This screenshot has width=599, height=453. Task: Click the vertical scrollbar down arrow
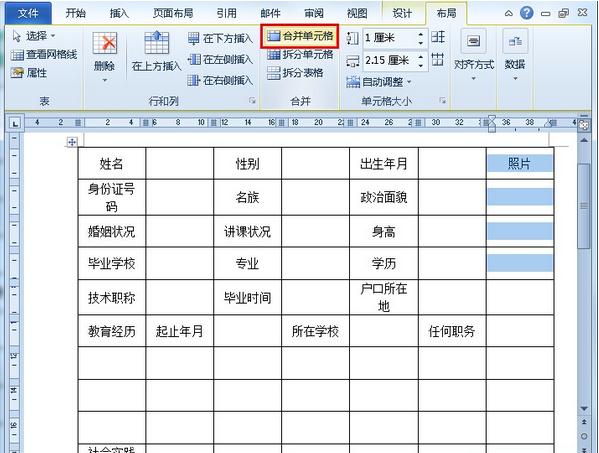click(584, 409)
